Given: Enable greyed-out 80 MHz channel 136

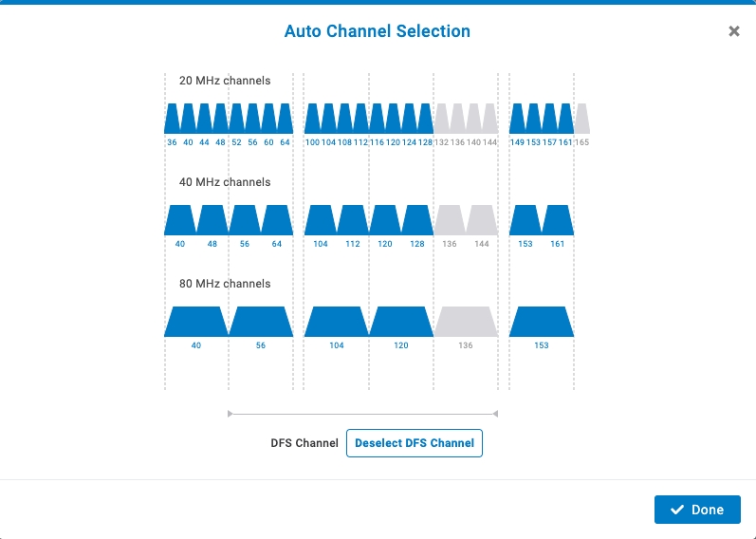Looking at the screenshot, I should coord(466,322).
